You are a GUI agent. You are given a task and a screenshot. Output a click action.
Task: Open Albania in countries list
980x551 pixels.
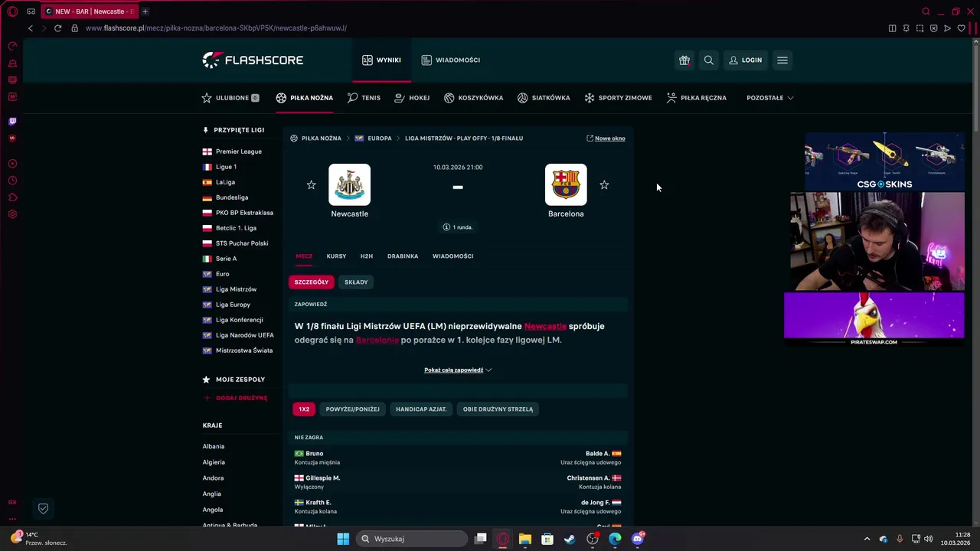[214, 446]
